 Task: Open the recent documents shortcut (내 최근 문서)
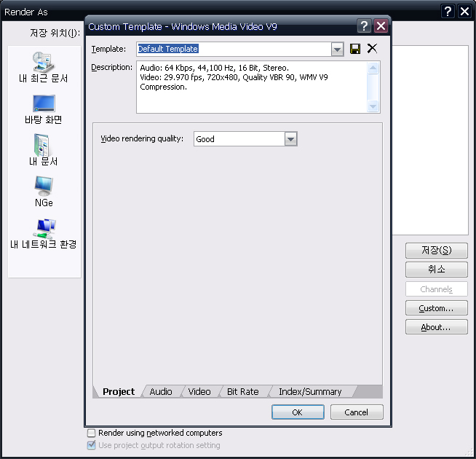[43, 68]
